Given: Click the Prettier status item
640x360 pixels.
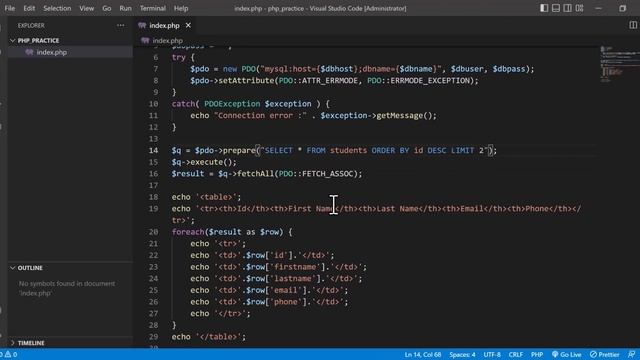Looking at the screenshot, I should [x=604, y=354].
